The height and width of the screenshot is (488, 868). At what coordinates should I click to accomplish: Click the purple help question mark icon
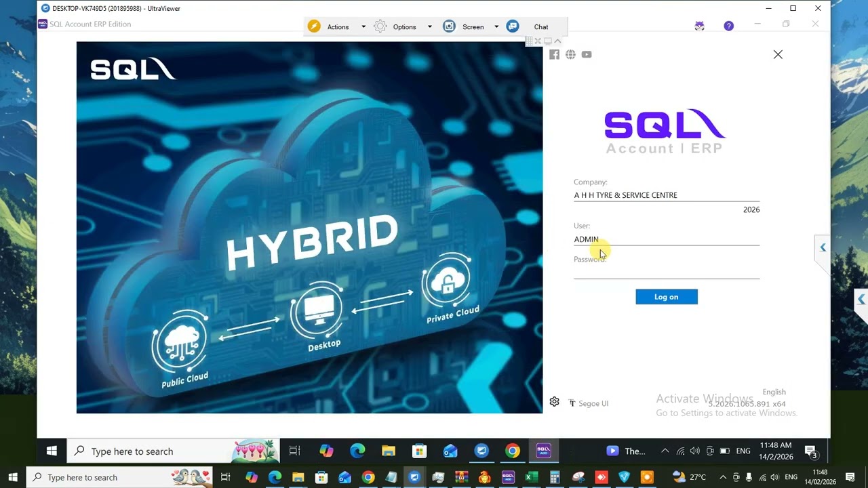point(728,26)
